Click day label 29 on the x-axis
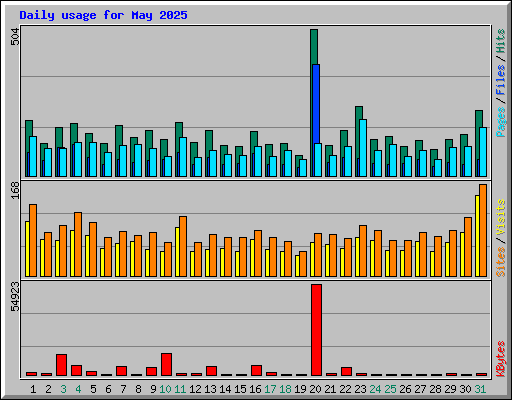 tap(450, 389)
